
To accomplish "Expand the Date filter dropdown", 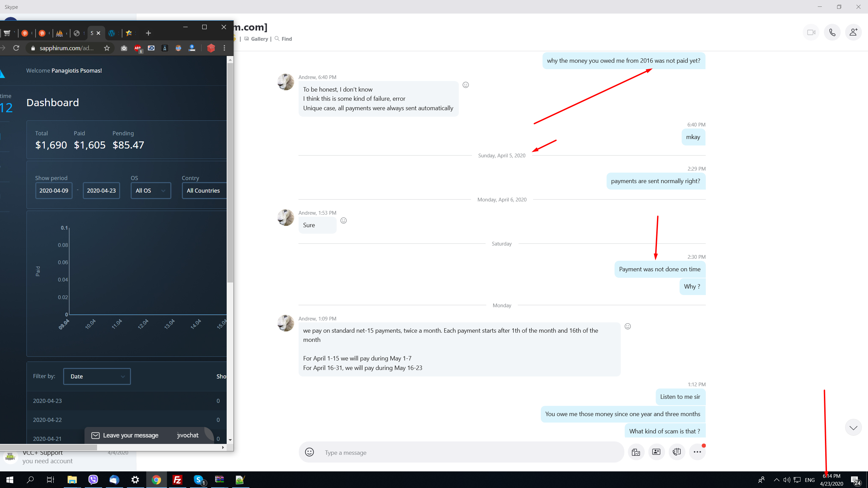I will tap(97, 376).
